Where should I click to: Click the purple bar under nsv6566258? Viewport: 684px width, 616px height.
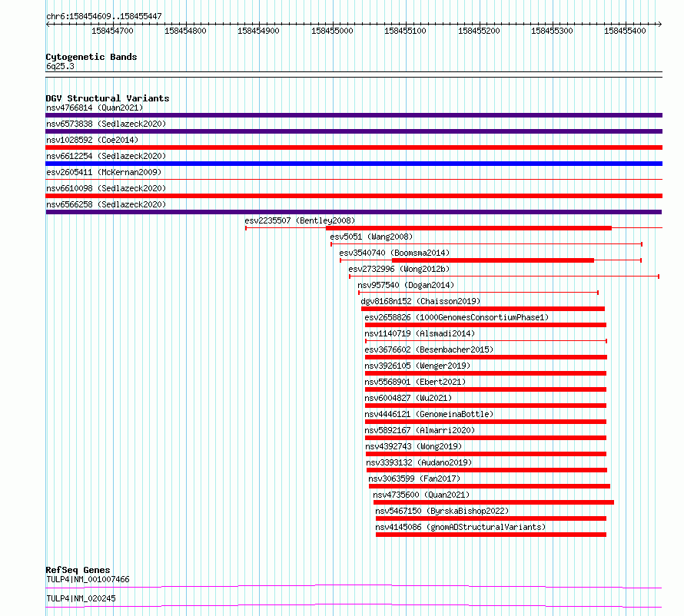point(354,212)
